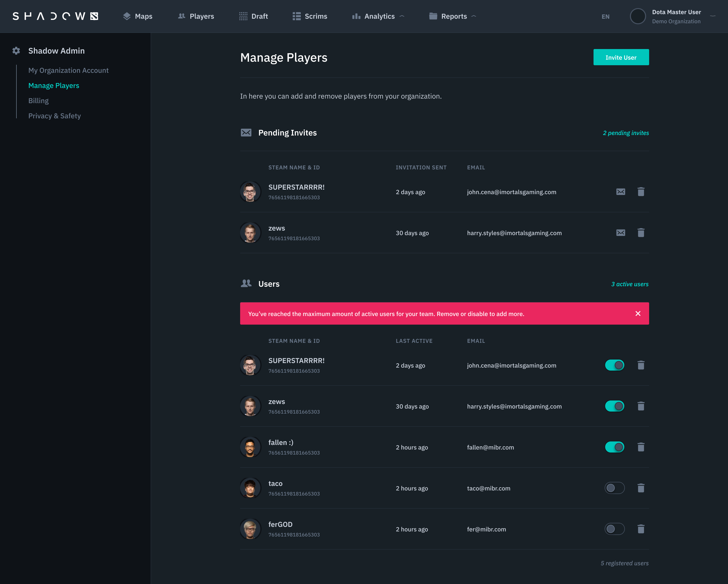728x584 pixels.
Task: Delete zews pending invite
Action: click(x=641, y=233)
